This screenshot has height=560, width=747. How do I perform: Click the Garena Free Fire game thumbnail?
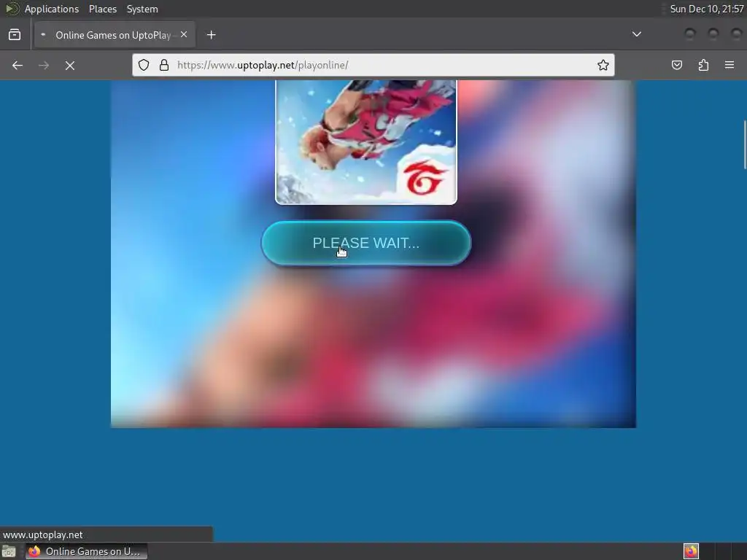point(366,142)
